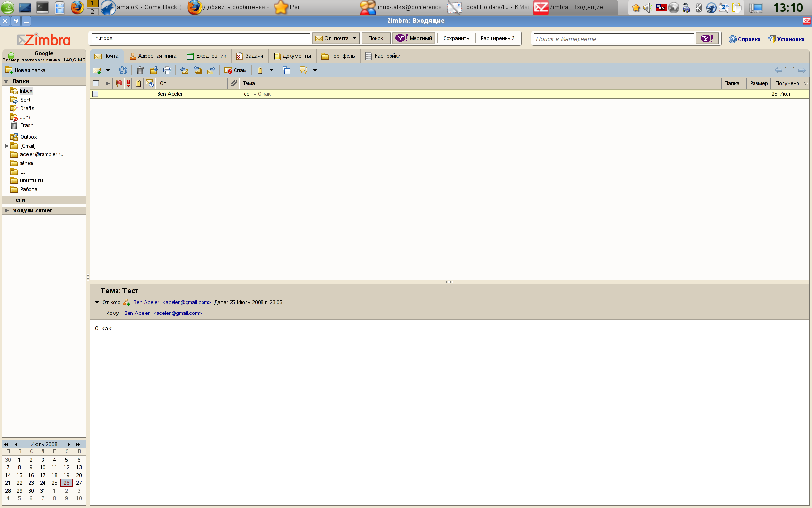Image resolution: width=812 pixels, height=508 pixels.
Task: Open the Drafts folder
Action: 23,108
